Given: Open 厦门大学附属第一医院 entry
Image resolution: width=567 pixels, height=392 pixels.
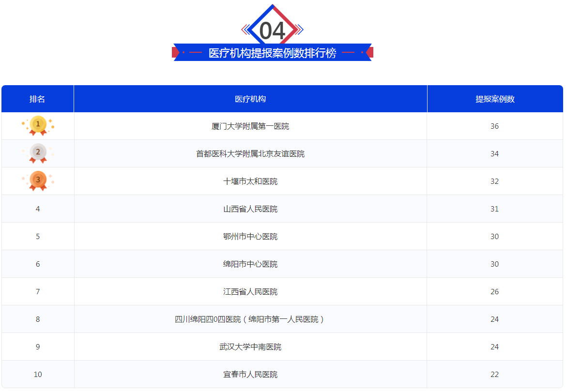Looking at the screenshot, I should point(250,126).
